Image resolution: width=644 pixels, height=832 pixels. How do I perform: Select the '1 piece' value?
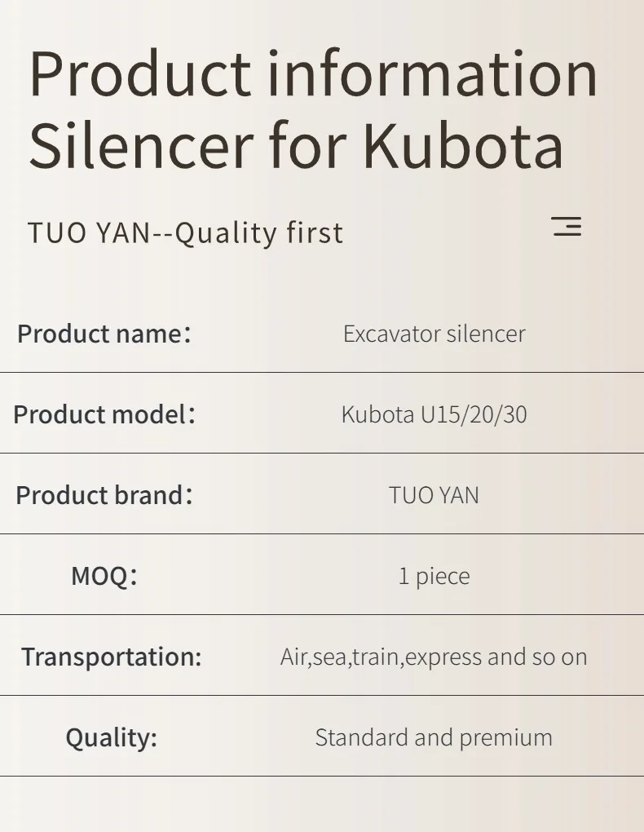coord(434,576)
